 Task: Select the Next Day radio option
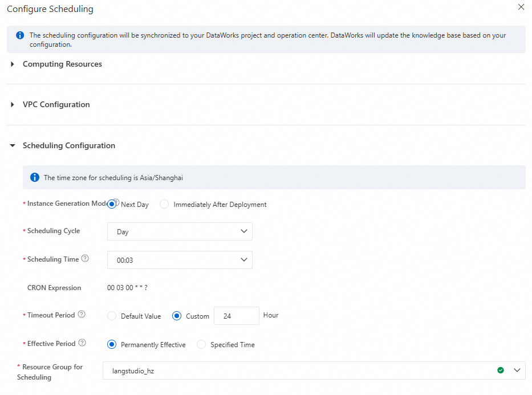tap(112, 204)
